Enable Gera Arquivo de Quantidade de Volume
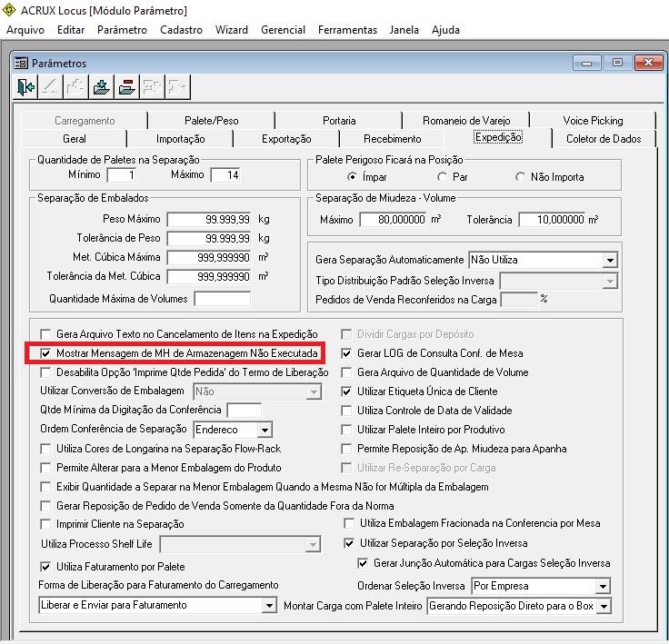This screenshot has height=644, width=669. click(x=346, y=372)
